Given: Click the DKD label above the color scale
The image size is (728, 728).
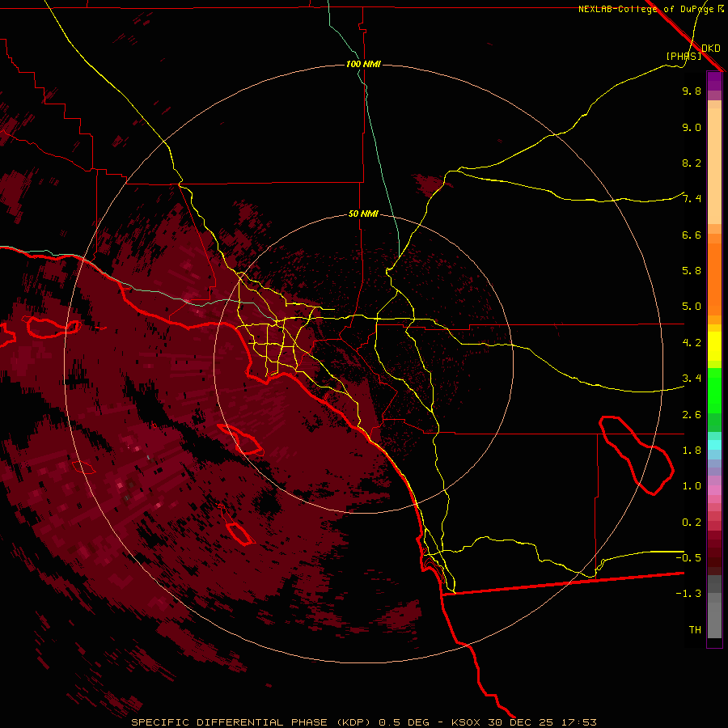Looking at the screenshot, I should (711, 49).
